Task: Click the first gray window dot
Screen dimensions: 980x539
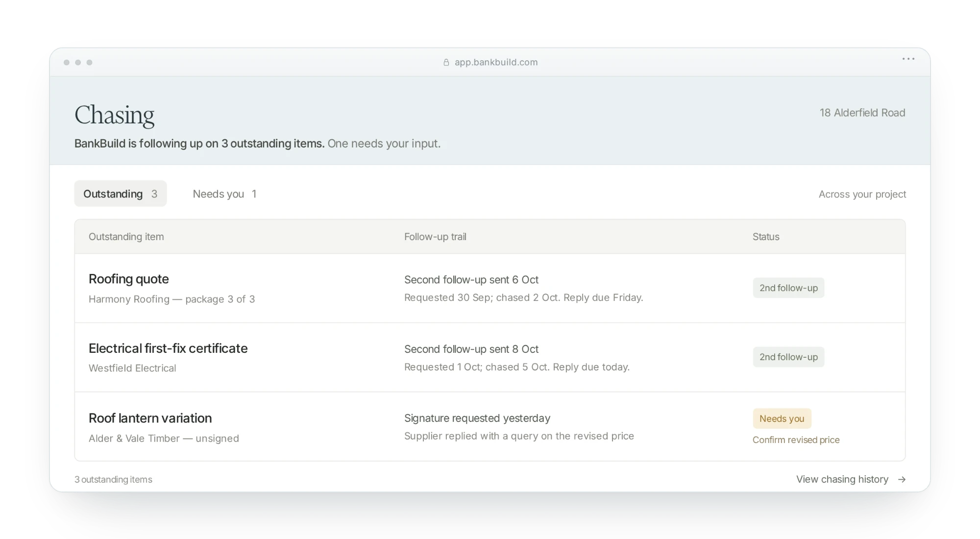Action: point(67,62)
